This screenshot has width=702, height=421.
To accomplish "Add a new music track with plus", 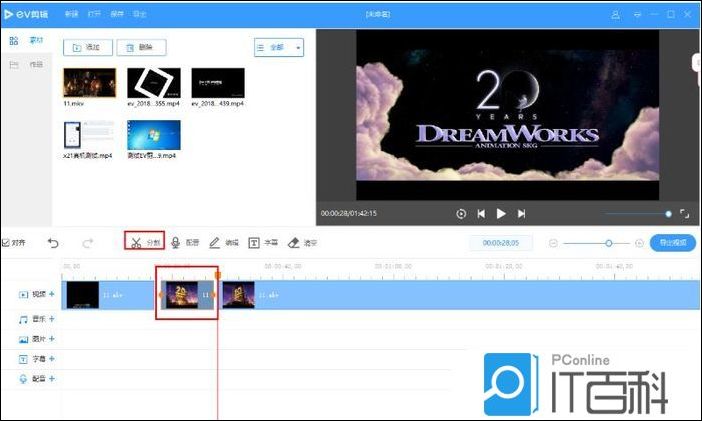I will click(52, 319).
